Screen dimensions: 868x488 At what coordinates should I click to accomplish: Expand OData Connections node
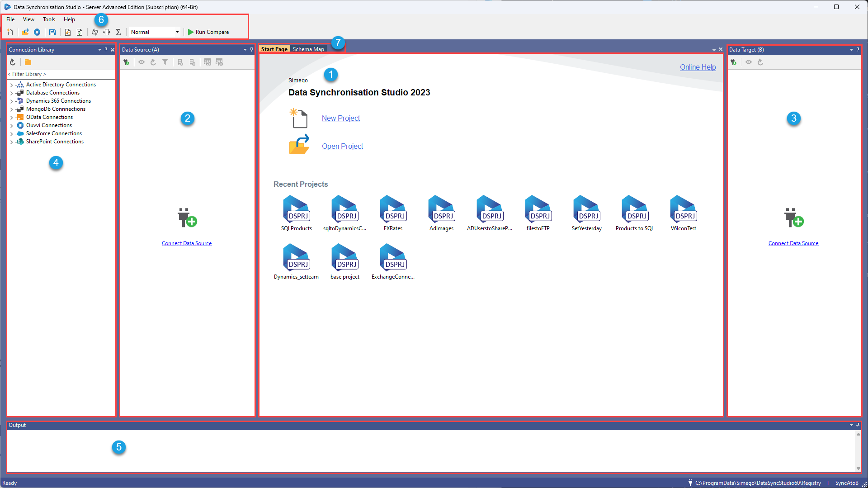click(12, 118)
